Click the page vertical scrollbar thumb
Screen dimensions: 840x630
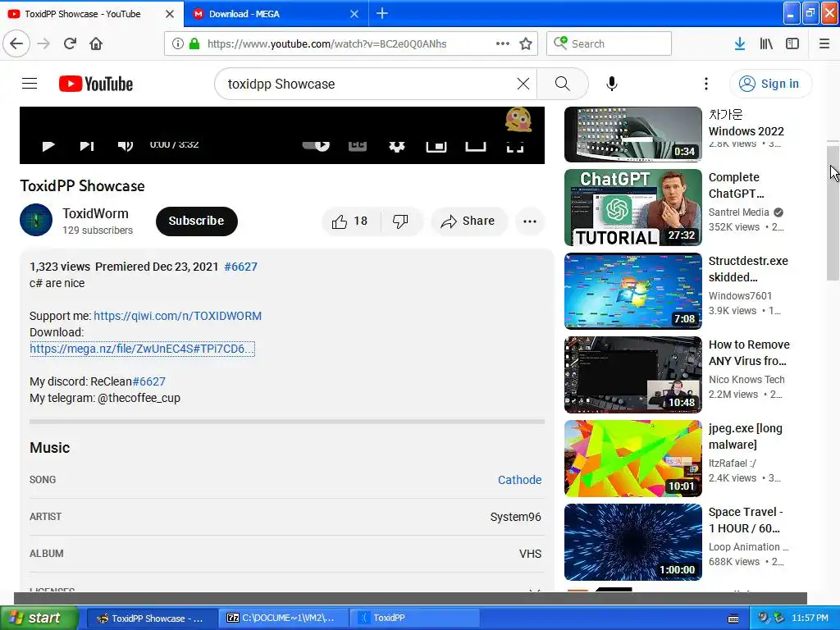pyautogui.click(x=833, y=212)
